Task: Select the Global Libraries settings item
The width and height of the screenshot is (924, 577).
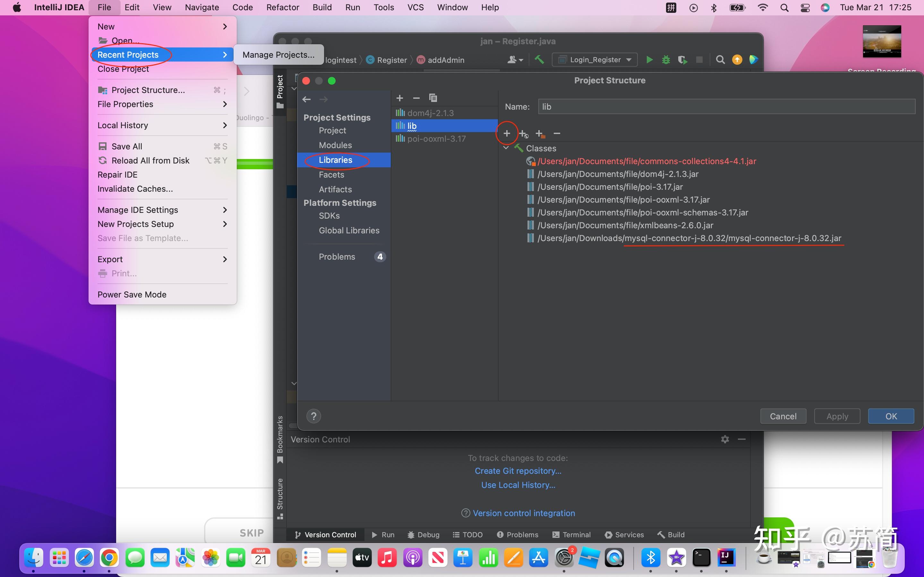Action: click(x=349, y=230)
